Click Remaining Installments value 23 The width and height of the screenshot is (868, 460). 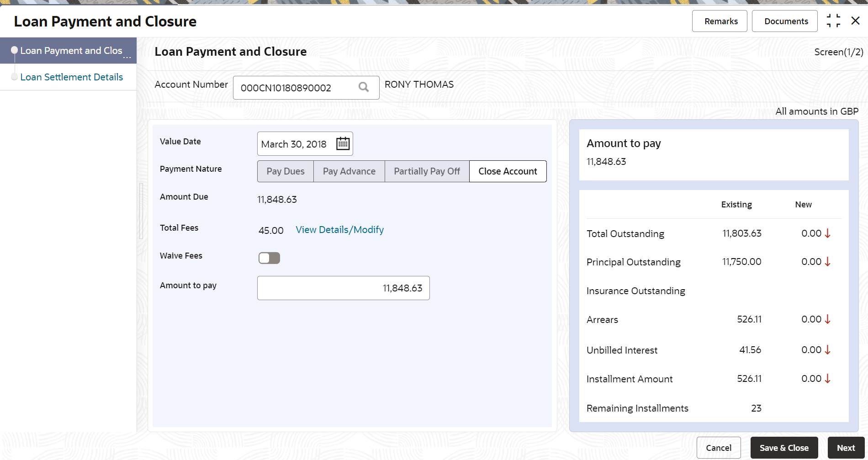[x=756, y=408]
